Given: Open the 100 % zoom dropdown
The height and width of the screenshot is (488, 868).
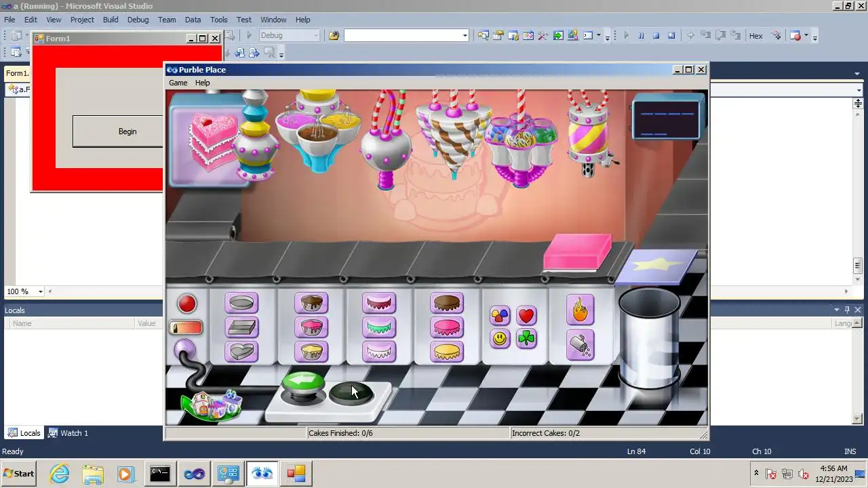Looking at the screenshot, I should pyautogui.click(x=40, y=291).
